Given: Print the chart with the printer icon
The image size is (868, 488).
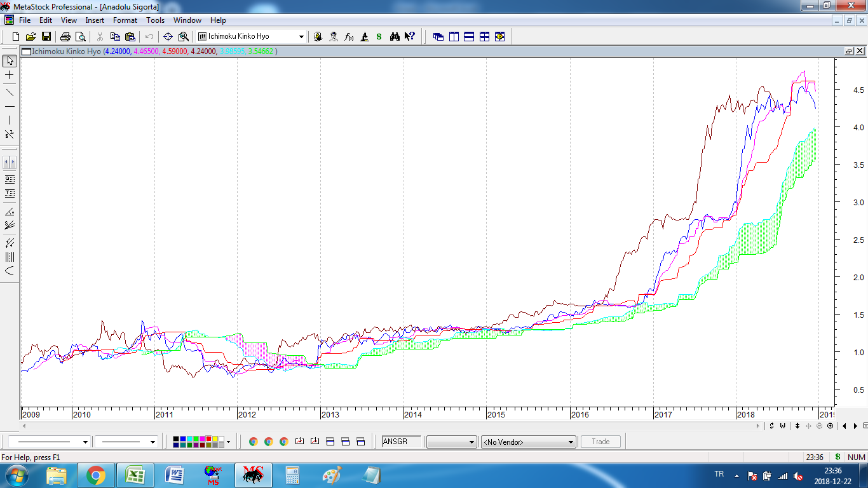Looking at the screenshot, I should (x=65, y=37).
